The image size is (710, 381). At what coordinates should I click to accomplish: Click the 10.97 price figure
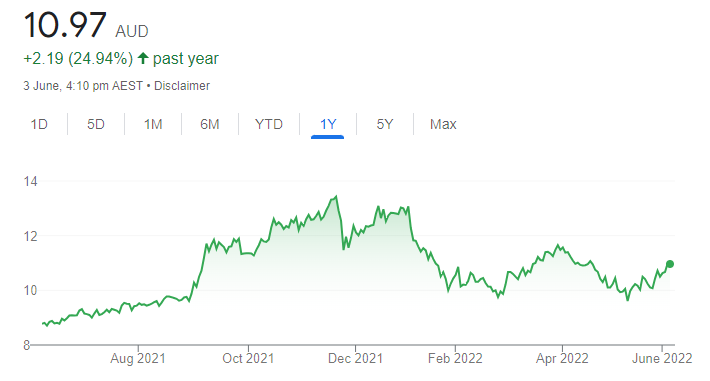(x=65, y=25)
